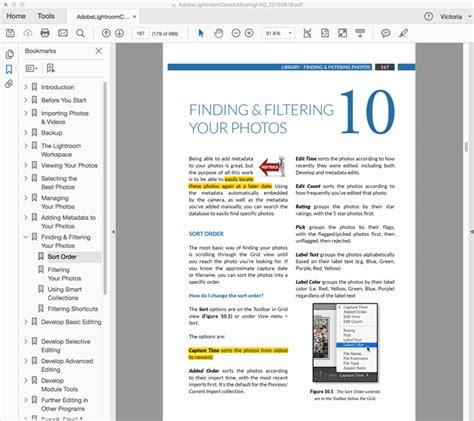Close the AdobeLightroomC... document tab

point(134,17)
